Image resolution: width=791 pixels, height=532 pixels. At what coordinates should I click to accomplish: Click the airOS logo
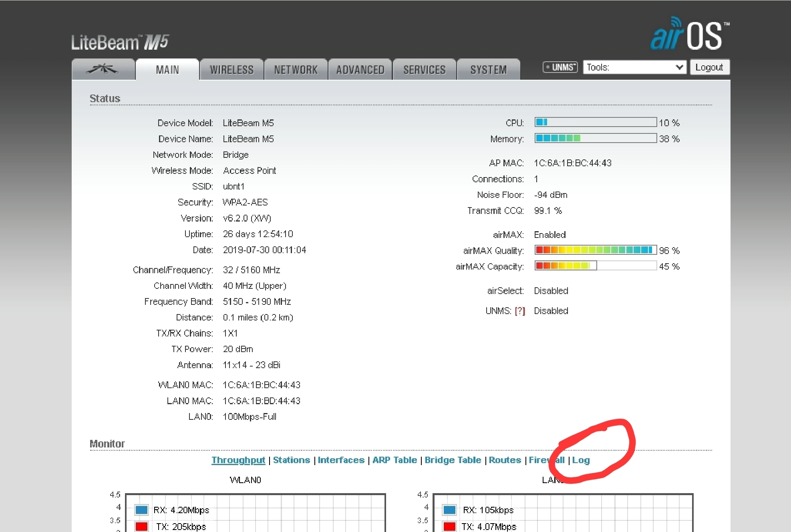[x=690, y=34]
